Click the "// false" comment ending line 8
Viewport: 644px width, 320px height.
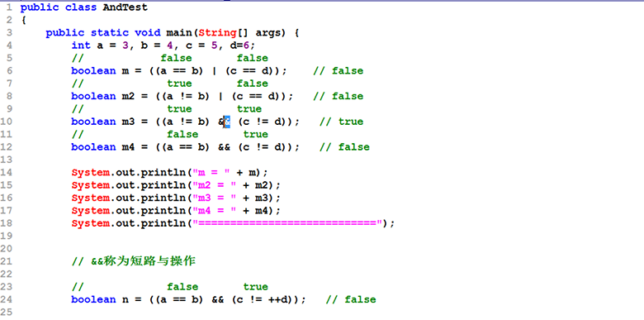tap(338, 96)
